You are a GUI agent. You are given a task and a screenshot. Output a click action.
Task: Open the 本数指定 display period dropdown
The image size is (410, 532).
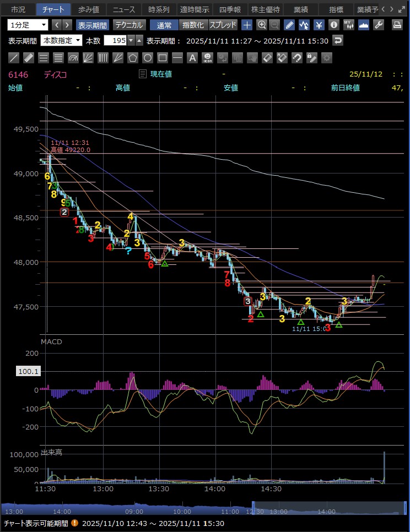click(61, 41)
